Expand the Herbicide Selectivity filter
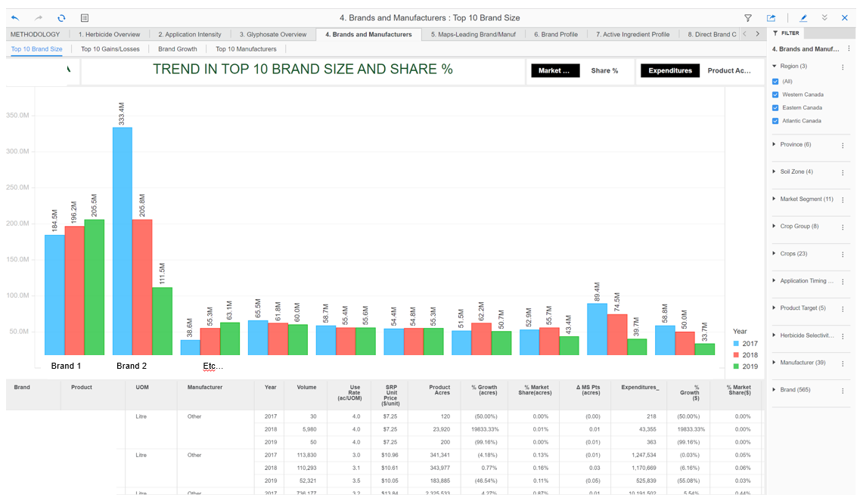The image size is (863, 504). (775, 335)
